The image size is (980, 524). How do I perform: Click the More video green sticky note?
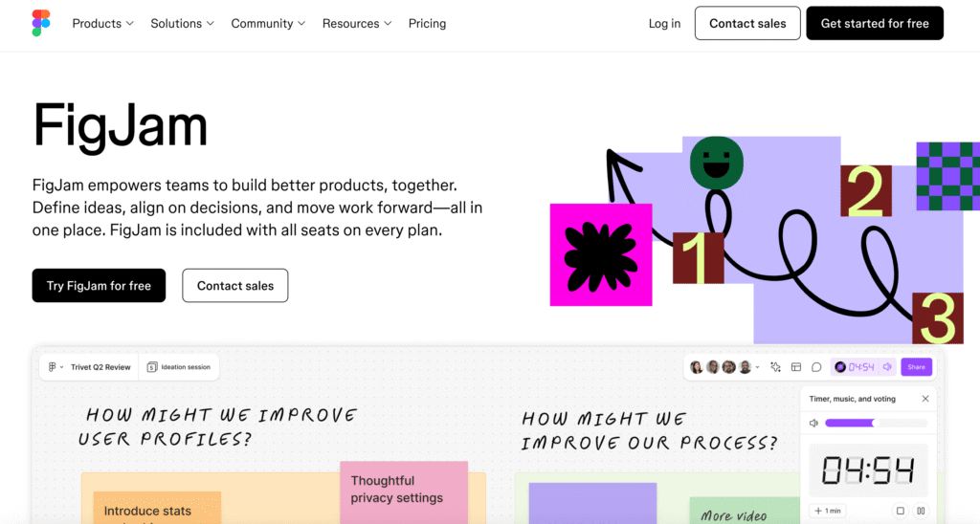(x=745, y=511)
